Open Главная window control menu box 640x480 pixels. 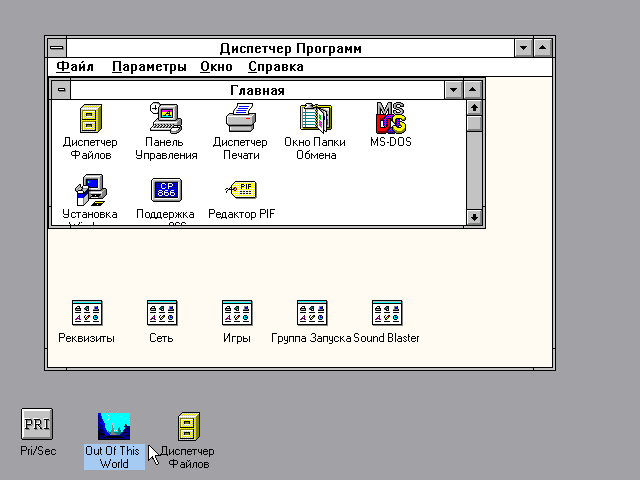pyautogui.click(x=61, y=89)
